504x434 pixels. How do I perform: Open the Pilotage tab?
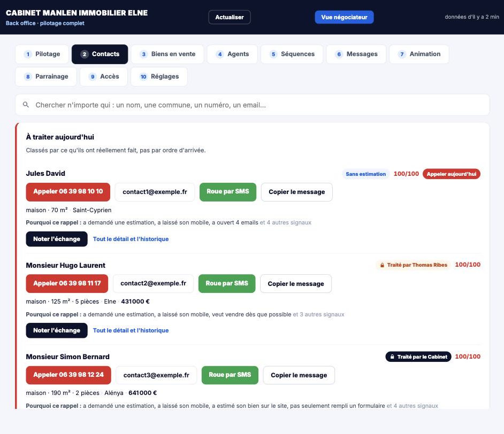pos(42,54)
